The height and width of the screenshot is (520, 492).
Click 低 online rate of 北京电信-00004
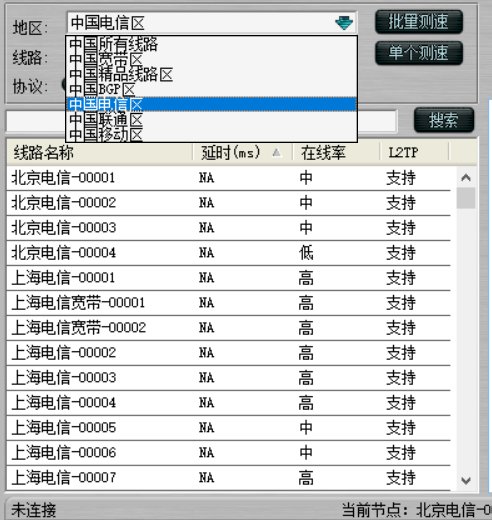(306, 253)
